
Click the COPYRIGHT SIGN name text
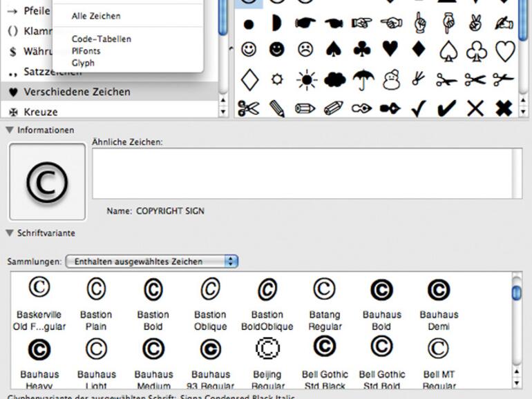point(170,211)
